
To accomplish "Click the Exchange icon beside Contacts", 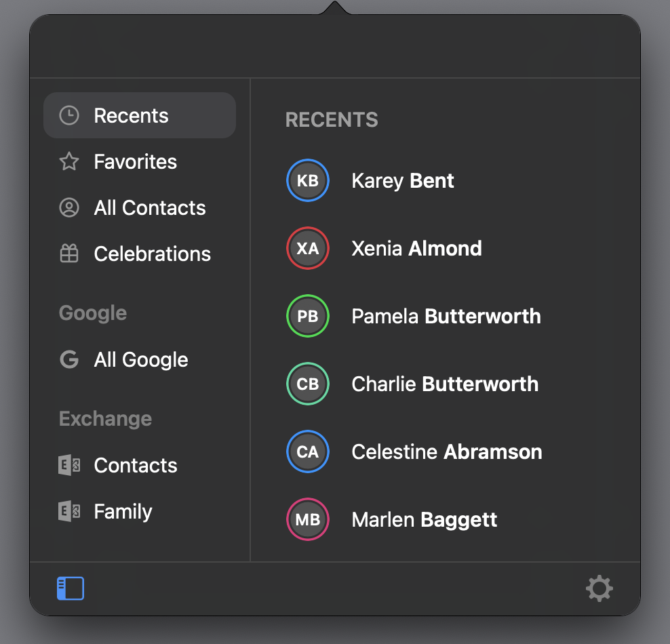I will (68, 464).
